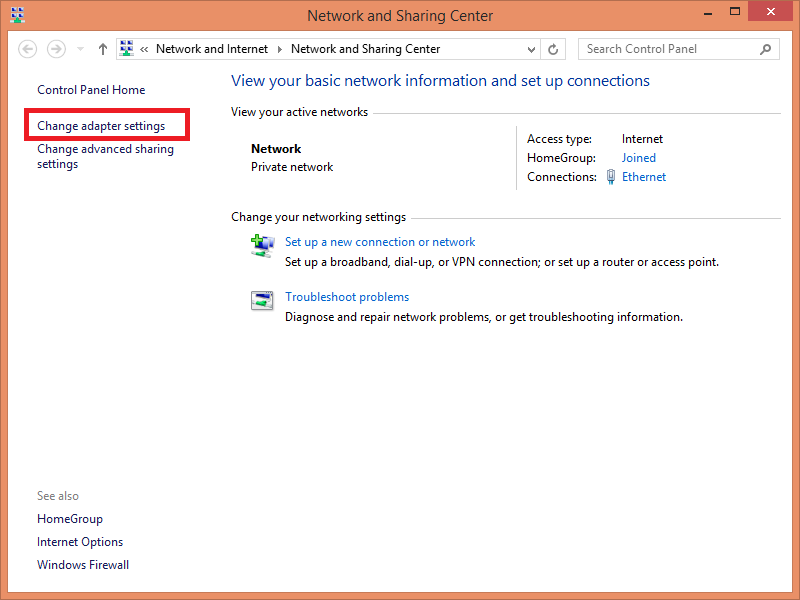The width and height of the screenshot is (800, 600).
Task: Select Network and Internet breadcrumb
Action: [213, 49]
